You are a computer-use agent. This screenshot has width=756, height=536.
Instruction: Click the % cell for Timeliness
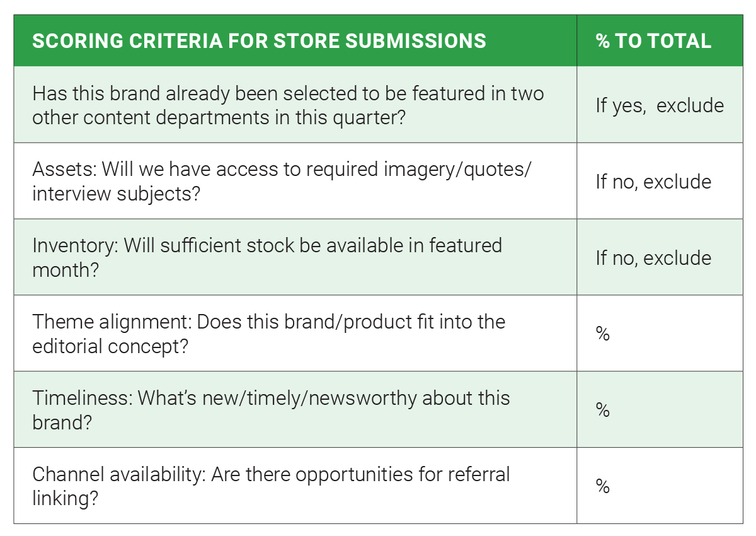[x=660, y=409]
